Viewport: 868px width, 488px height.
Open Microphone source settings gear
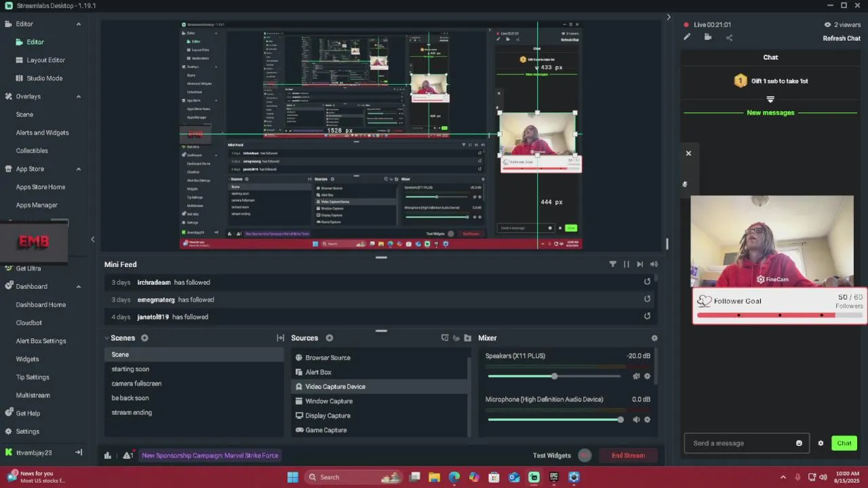(647, 420)
